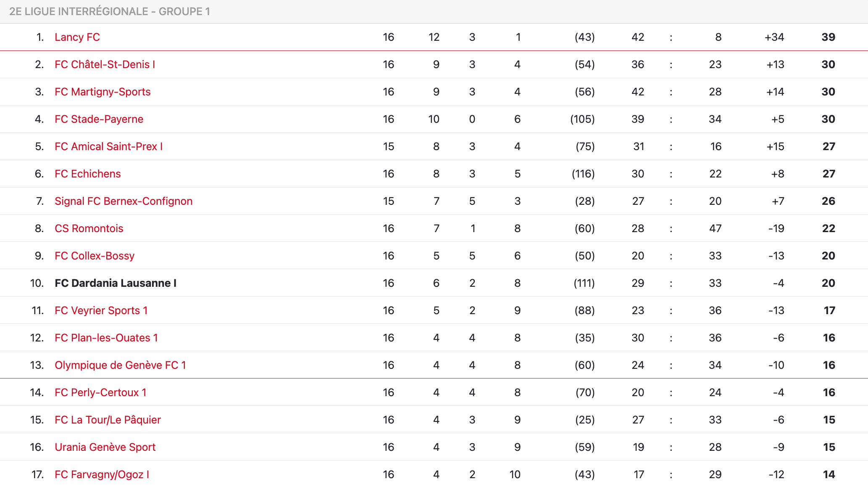Open FC Farvagny/Ogoz I team page

click(x=102, y=474)
